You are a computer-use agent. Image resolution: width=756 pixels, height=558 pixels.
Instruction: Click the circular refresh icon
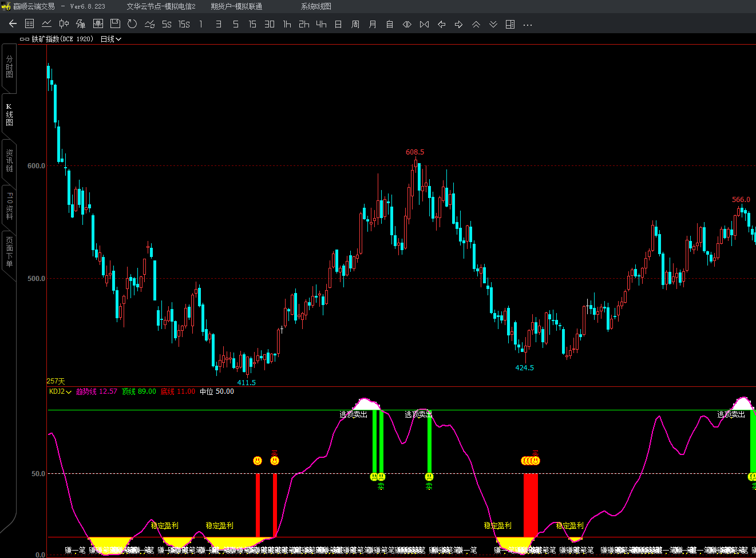pyautogui.click(x=132, y=24)
